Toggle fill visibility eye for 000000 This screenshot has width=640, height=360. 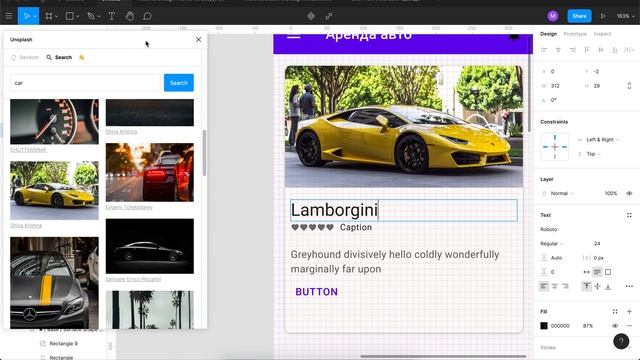[615, 326]
